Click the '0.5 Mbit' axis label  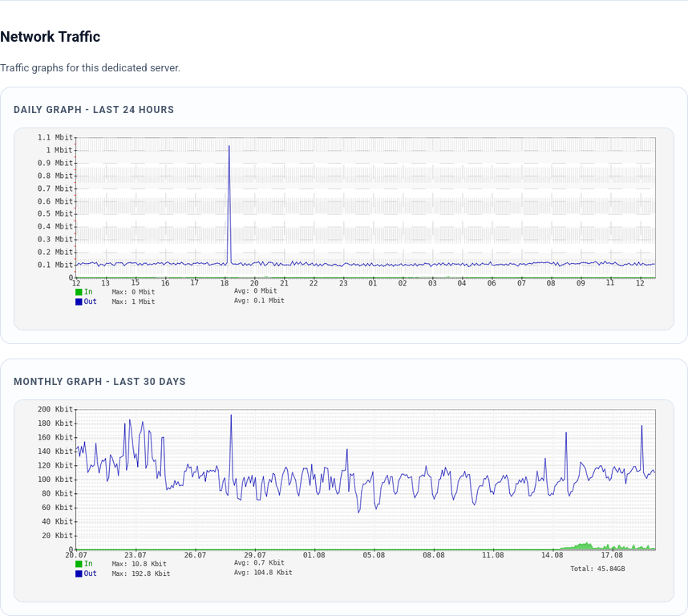point(55,213)
